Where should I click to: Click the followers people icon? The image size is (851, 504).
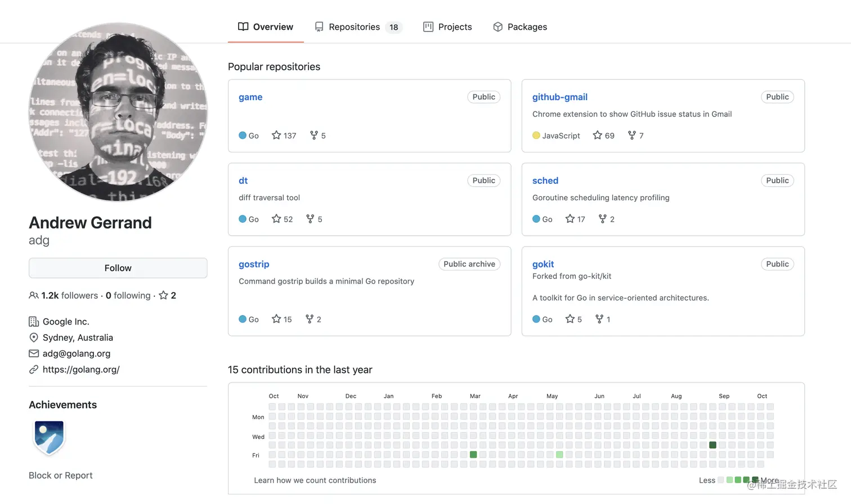pyautogui.click(x=34, y=295)
